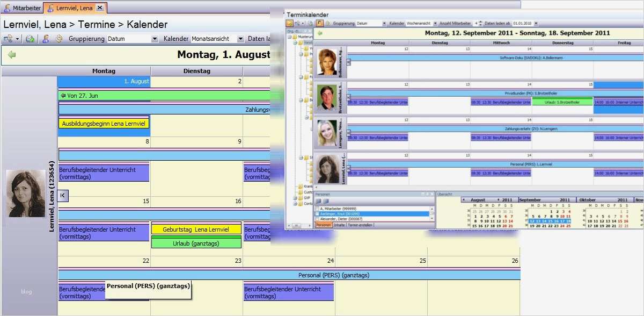Open the Gruppierung Datum dropdown on the left
Image resolution: width=644 pixels, height=316 pixels.
pos(155,39)
